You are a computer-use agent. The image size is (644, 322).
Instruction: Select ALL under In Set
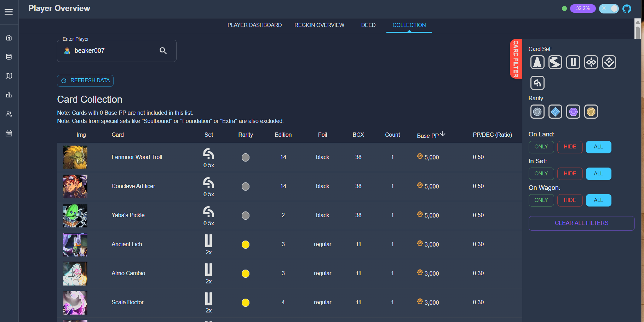point(598,174)
